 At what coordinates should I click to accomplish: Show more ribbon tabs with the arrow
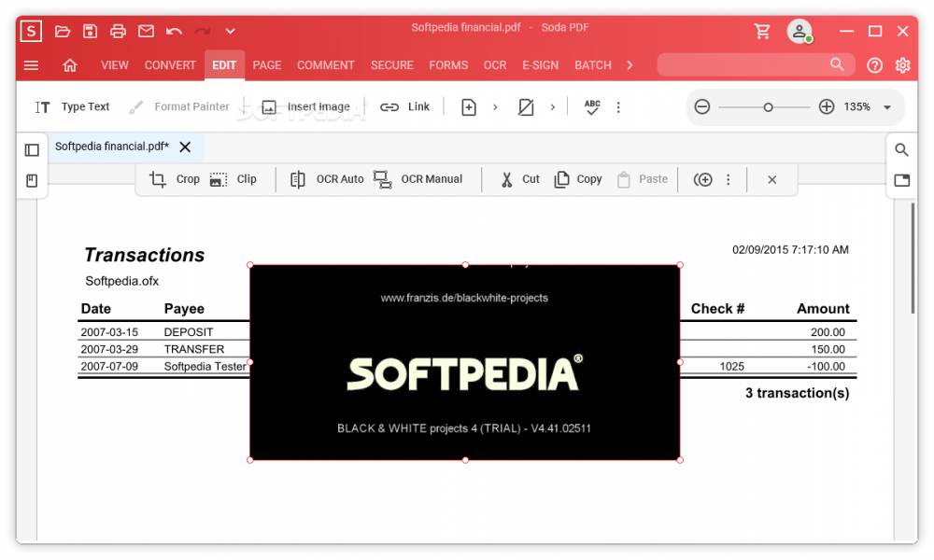pyautogui.click(x=630, y=65)
